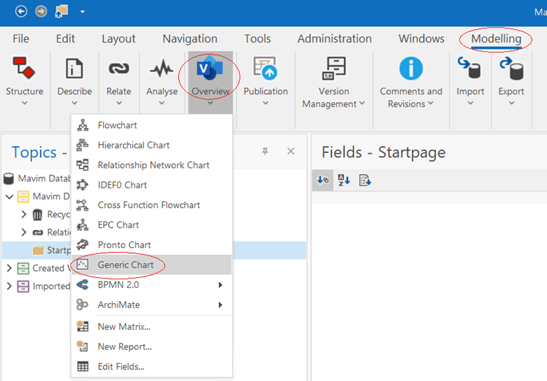Click Edit Fields... in the menu
Screen dimensions: 547x381
coord(151,366)
